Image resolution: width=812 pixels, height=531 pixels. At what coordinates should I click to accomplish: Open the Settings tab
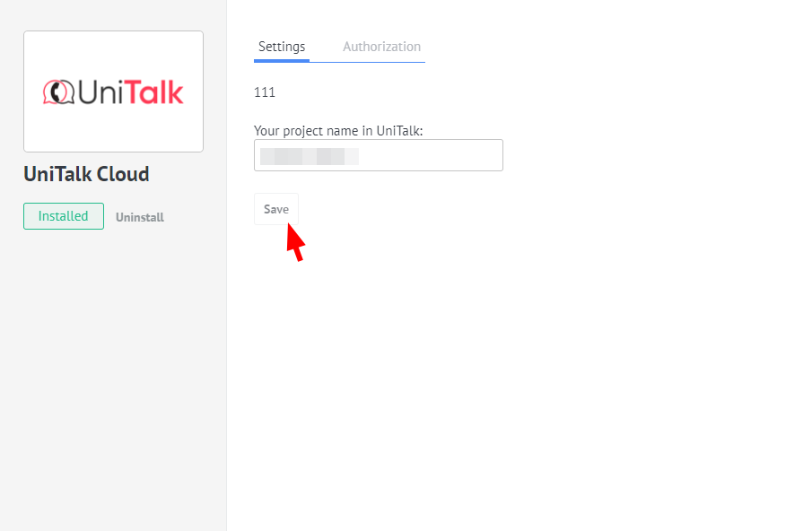pos(282,47)
